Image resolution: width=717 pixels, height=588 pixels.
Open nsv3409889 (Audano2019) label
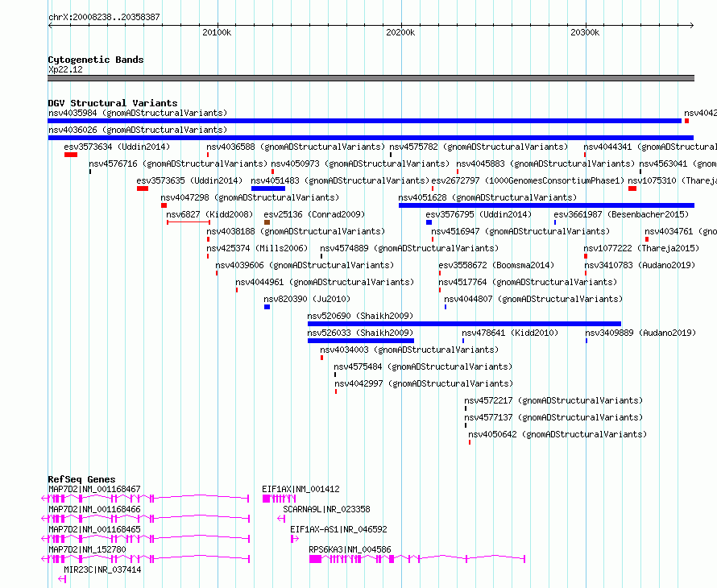click(x=640, y=333)
